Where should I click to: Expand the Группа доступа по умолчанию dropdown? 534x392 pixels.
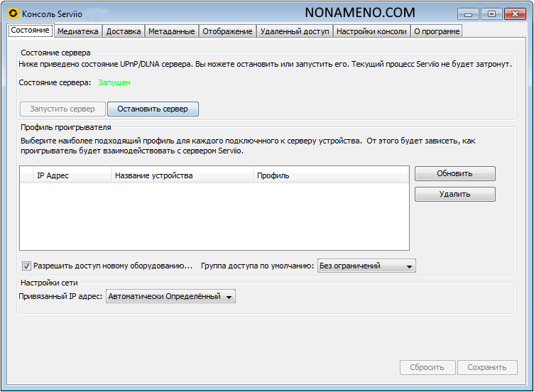click(366, 266)
